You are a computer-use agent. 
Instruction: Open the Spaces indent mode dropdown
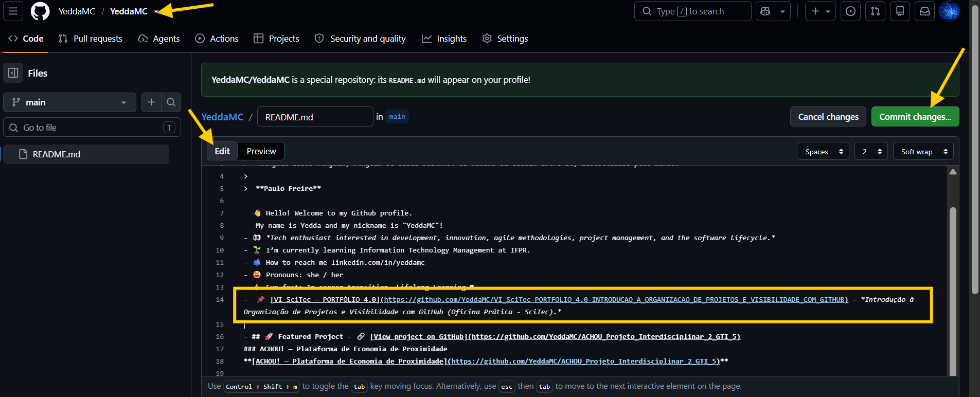click(823, 151)
